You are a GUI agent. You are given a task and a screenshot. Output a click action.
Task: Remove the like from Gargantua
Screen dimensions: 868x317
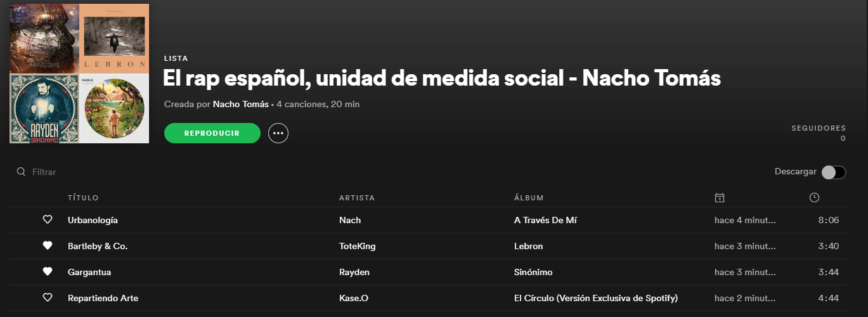point(47,272)
